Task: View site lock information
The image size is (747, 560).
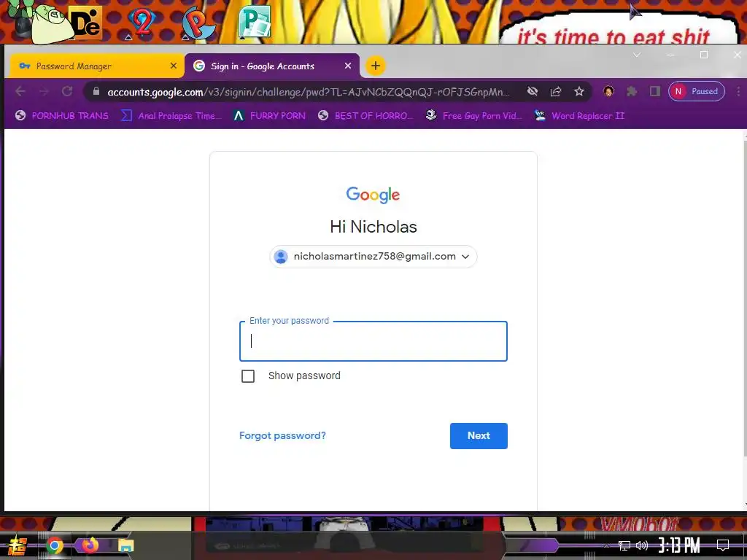Action: [x=96, y=91]
